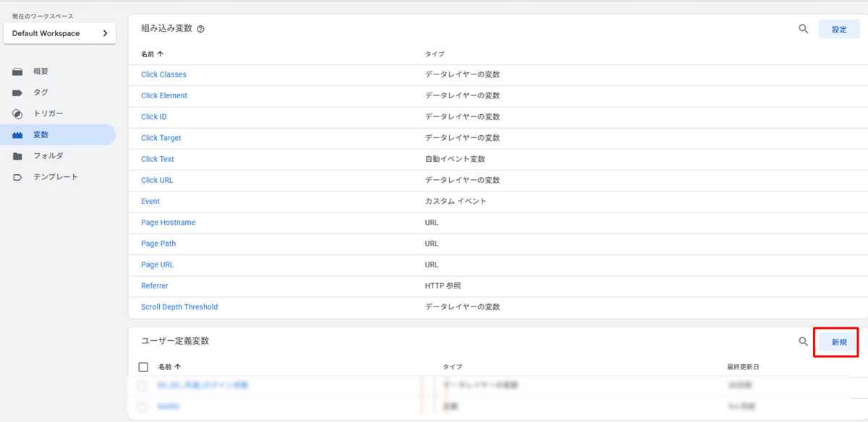Open the Click Text variable
868x422 pixels.
[158, 159]
